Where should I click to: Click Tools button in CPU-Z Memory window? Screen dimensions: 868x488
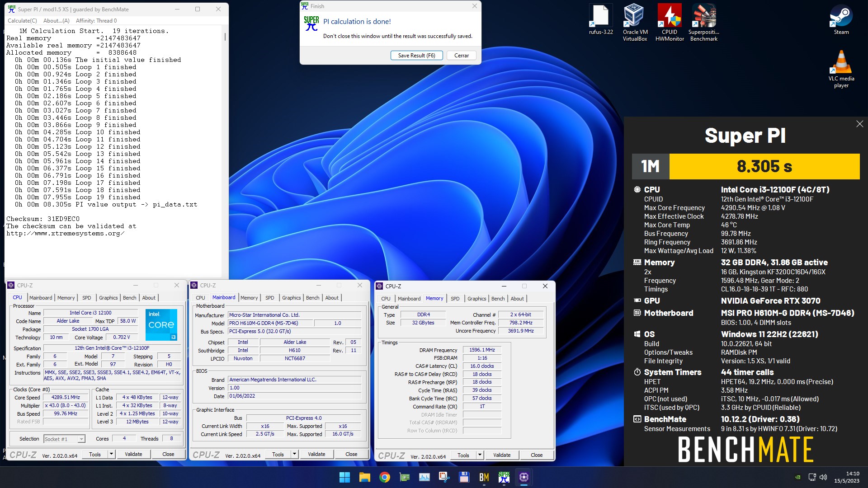pyautogui.click(x=463, y=455)
